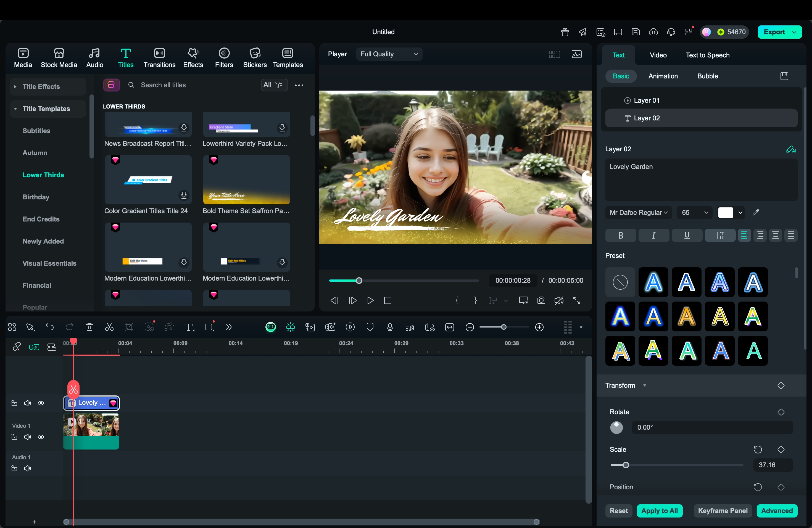Viewport: 812px width, 528px height.
Task: Open the Stickers panel
Action: [255, 58]
